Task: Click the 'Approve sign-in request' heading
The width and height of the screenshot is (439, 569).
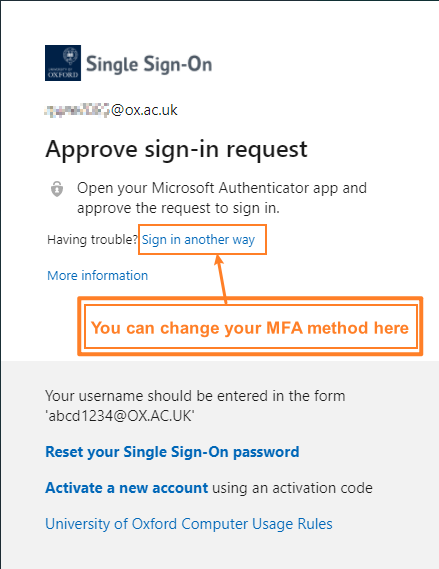Action: (176, 149)
